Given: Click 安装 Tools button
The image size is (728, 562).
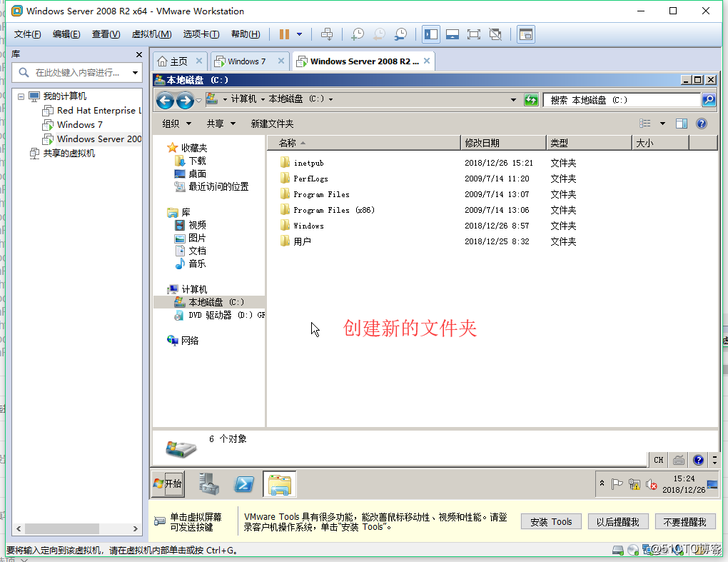Looking at the screenshot, I should coord(551,521).
